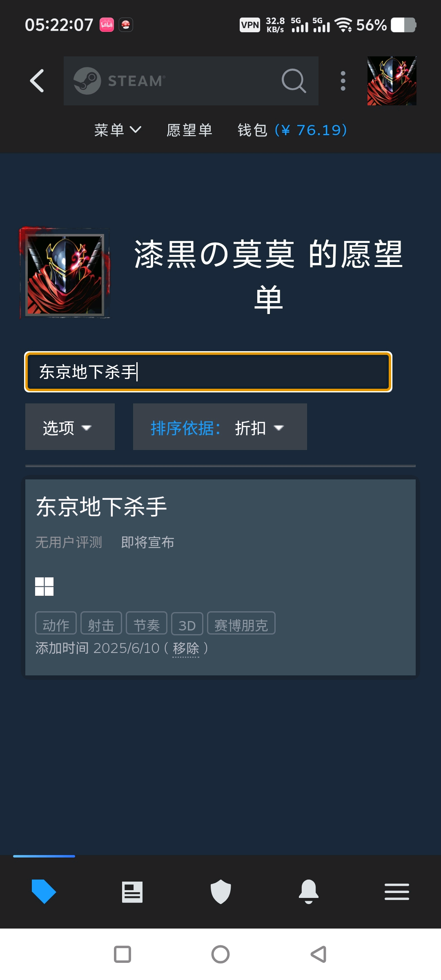Change the 排序依据 折扣 sort dropdown
Screen dimensions: 441x980
220,427
